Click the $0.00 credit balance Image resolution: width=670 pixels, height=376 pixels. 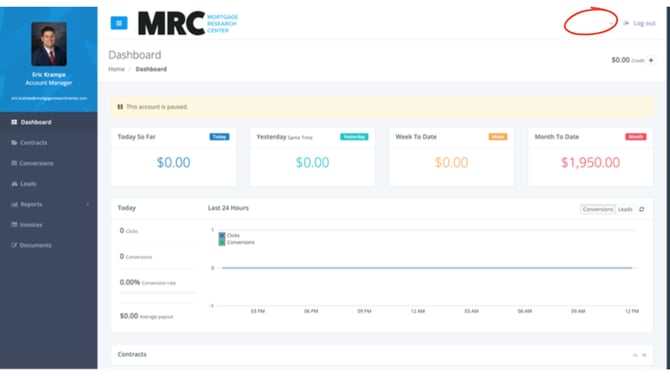pos(620,60)
